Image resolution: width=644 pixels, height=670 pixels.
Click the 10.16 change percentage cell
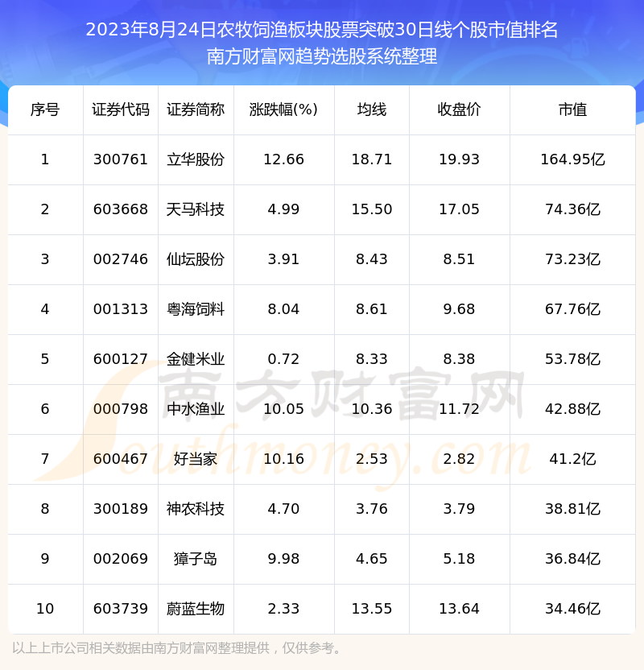click(x=283, y=459)
